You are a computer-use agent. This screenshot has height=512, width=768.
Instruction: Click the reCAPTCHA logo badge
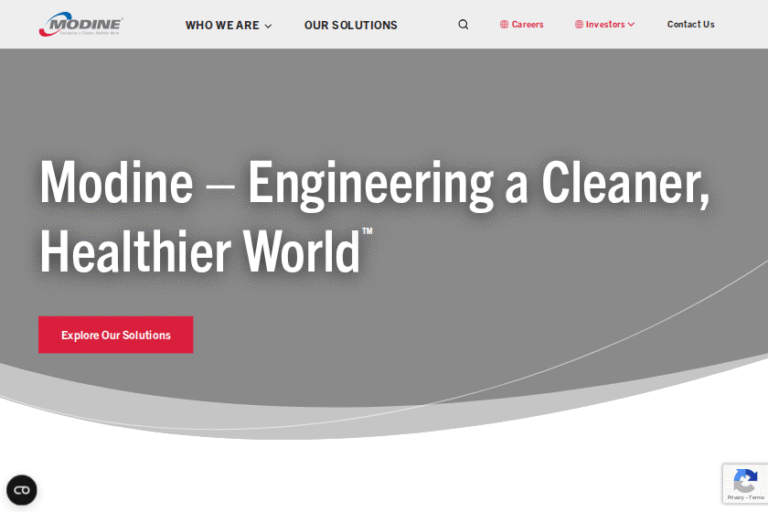coord(745,479)
